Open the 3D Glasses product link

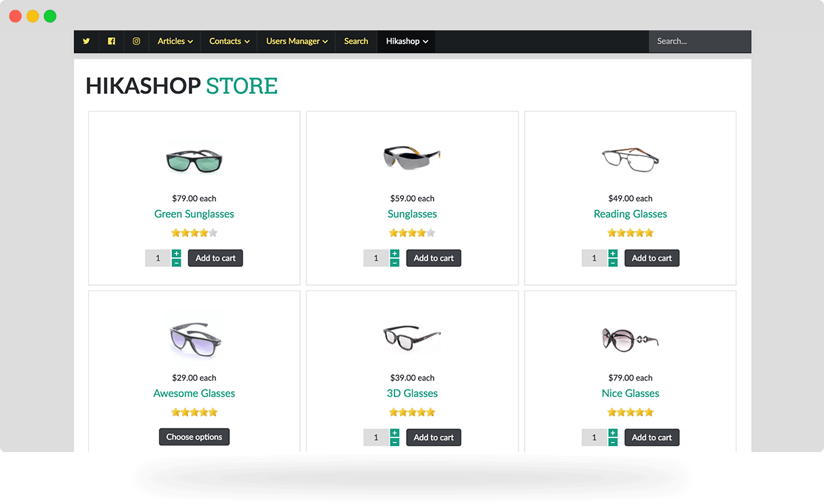click(x=412, y=393)
